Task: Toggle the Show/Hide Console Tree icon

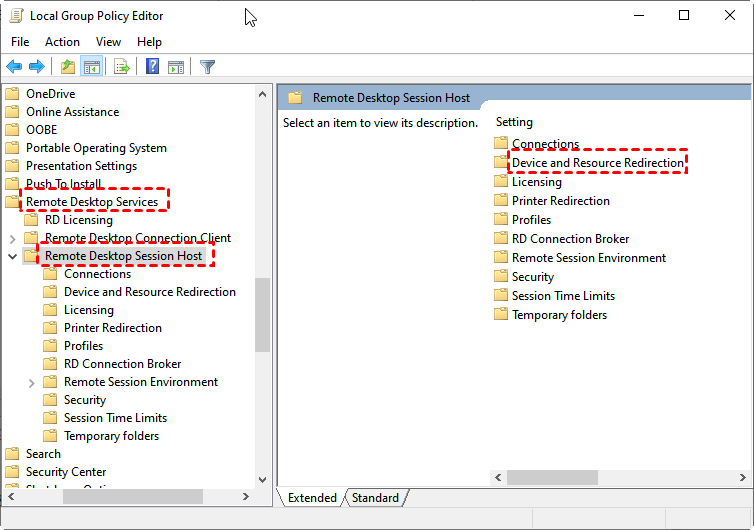Action: (x=91, y=66)
